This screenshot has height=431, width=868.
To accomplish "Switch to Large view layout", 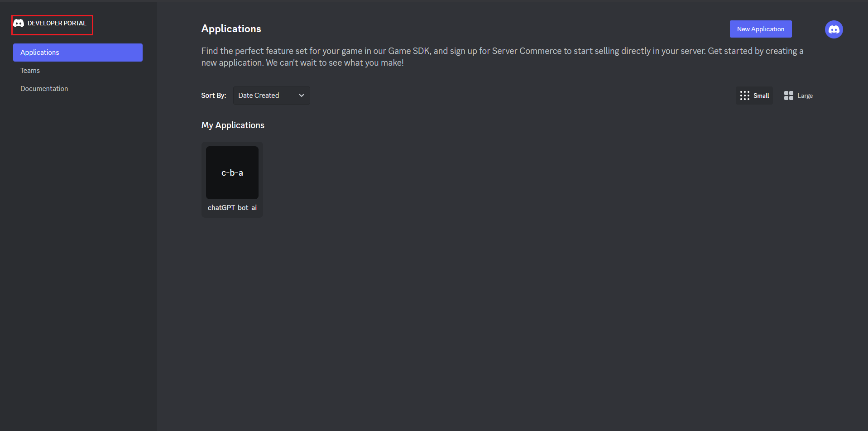I will pyautogui.click(x=798, y=96).
